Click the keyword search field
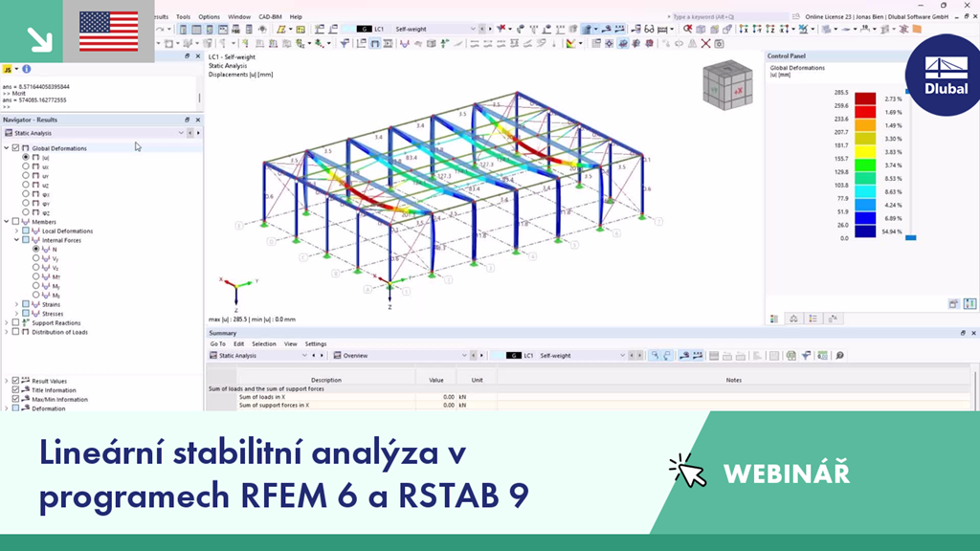Image resolution: width=980 pixels, height=551 pixels. pyautogui.click(x=728, y=17)
